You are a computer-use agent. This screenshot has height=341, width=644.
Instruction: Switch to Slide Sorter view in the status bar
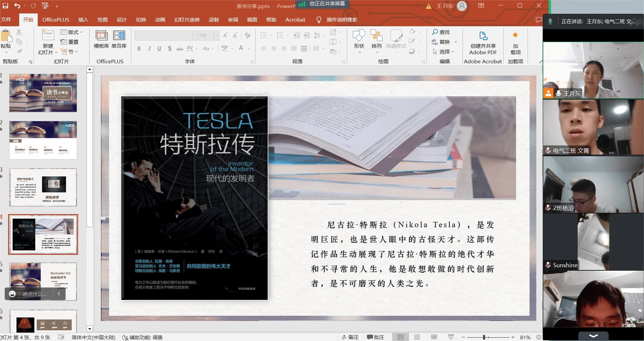click(x=417, y=337)
